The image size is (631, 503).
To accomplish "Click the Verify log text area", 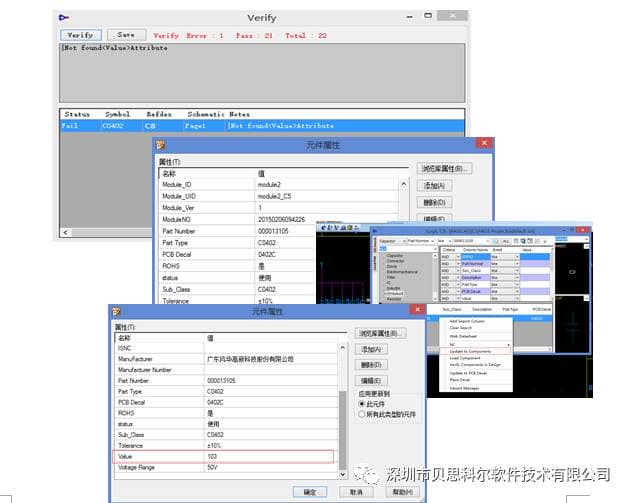I will coord(262,73).
